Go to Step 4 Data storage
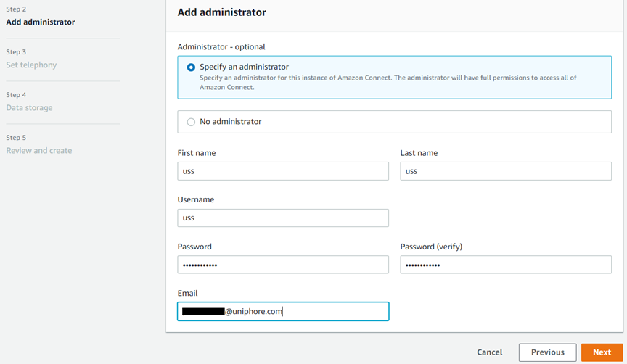The image size is (627, 364). click(29, 107)
